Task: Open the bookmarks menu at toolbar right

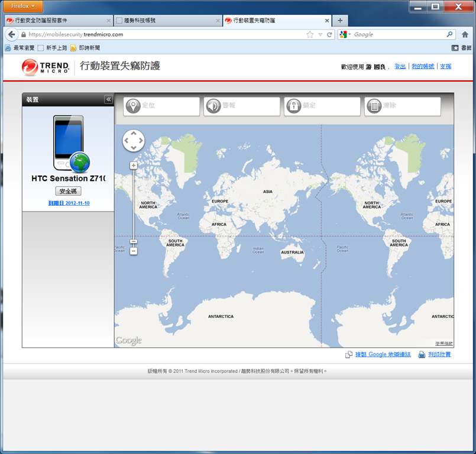Action: 461,48
